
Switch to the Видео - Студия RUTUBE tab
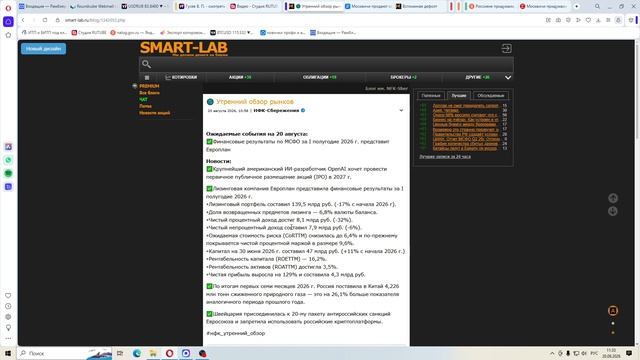[254, 7]
